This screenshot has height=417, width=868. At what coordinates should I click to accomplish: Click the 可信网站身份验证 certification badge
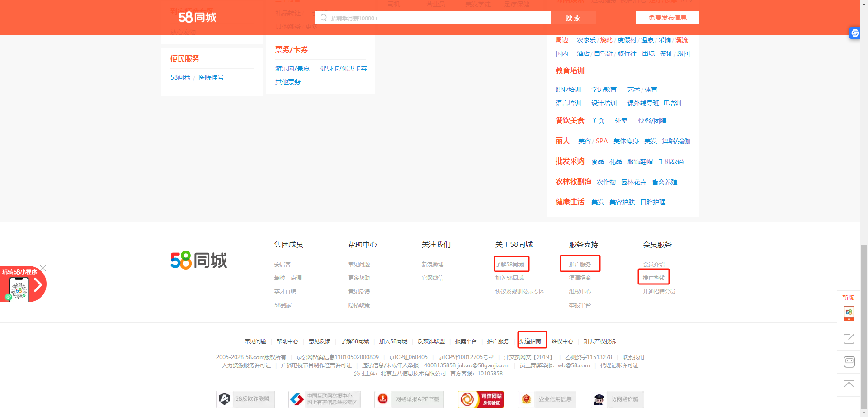click(x=481, y=399)
